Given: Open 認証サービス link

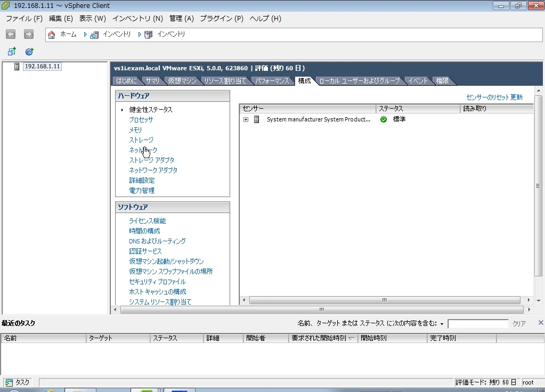Looking at the screenshot, I should (x=145, y=251).
